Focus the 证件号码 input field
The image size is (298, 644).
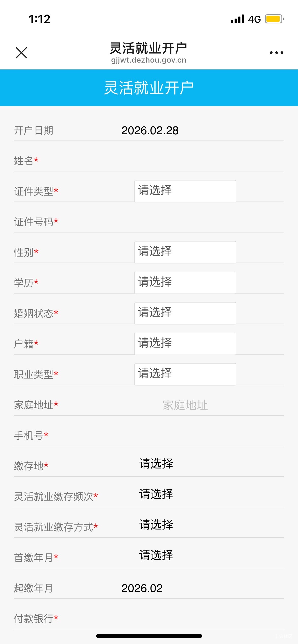[x=185, y=222]
